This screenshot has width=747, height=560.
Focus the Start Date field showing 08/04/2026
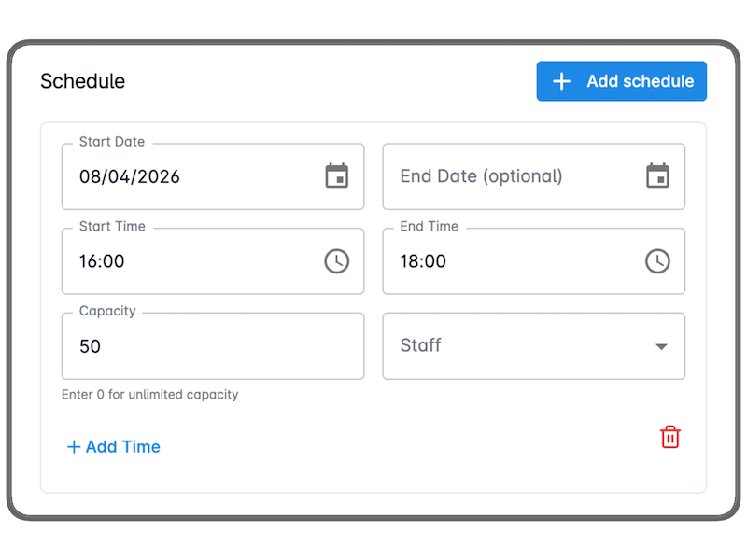pyautogui.click(x=187, y=176)
